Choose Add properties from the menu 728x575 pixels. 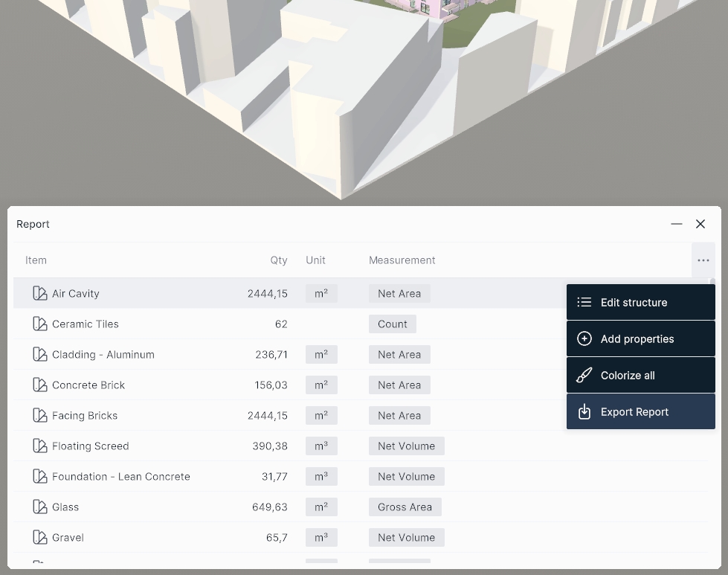pos(641,338)
